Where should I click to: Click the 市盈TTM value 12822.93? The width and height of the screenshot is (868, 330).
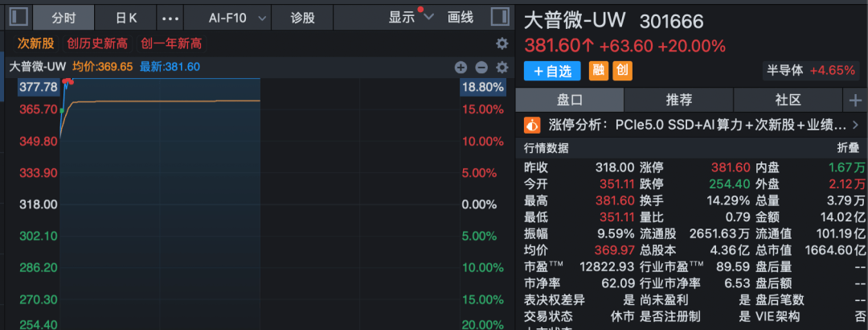[x=607, y=266]
